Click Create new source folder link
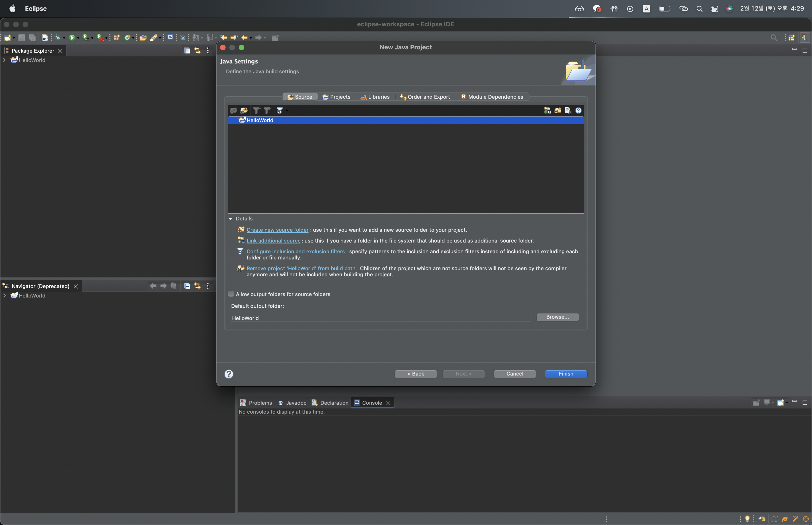This screenshot has height=525, width=812. pos(277,230)
